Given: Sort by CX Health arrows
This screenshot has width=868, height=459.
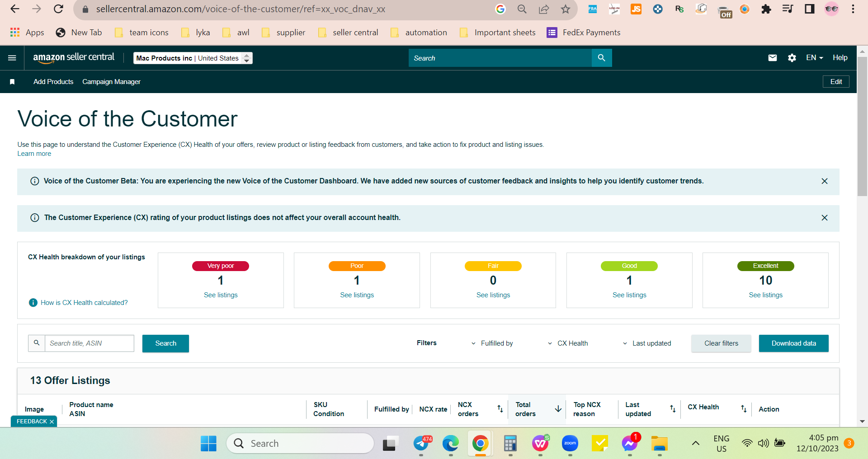Looking at the screenshot, I should pyautogui.click(x=744, y=409).
